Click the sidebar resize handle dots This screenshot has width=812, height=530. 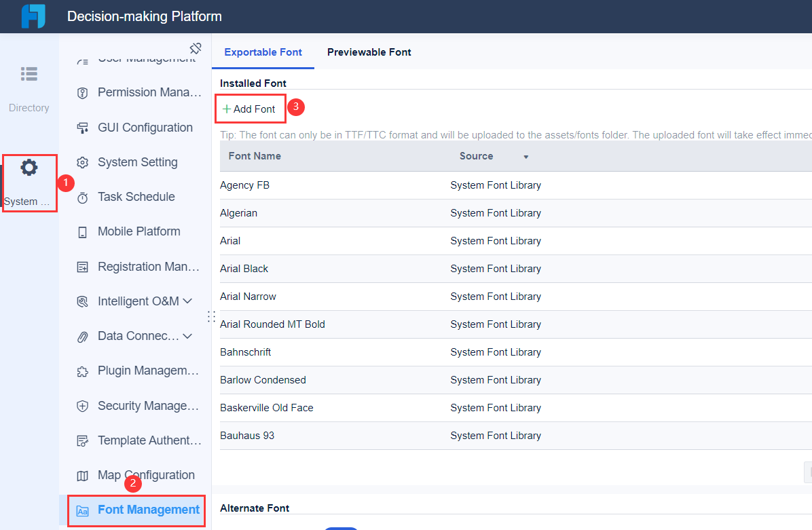pos(211,317)
